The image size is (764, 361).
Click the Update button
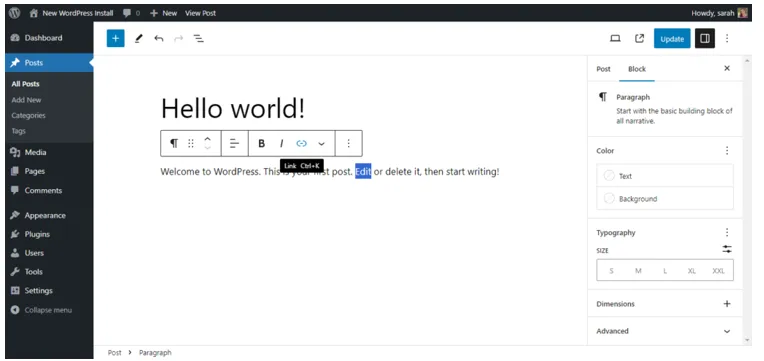[x=672, y=38]
